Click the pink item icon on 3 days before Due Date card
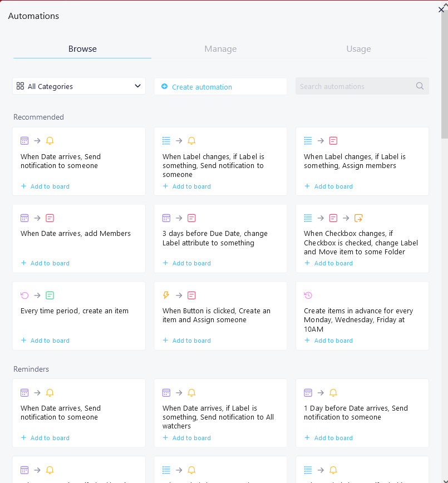This screenshot has width=448, height=483. [x=191, y=218]
